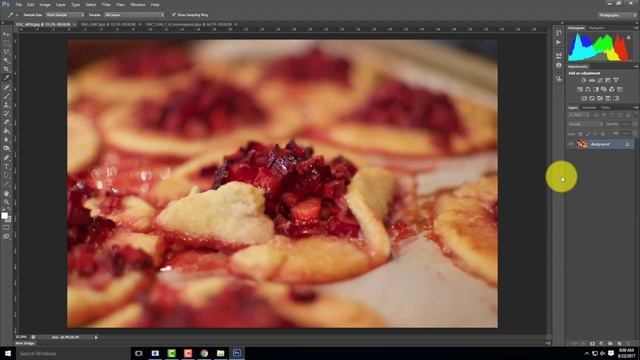Select the Brush tool
640x360 pixels.
coord(6,96)
